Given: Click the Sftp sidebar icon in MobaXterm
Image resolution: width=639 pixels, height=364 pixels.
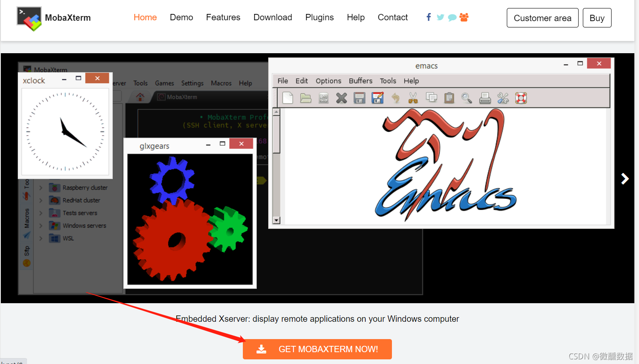Looking at the screenshot, I should [x=27, y=263].
